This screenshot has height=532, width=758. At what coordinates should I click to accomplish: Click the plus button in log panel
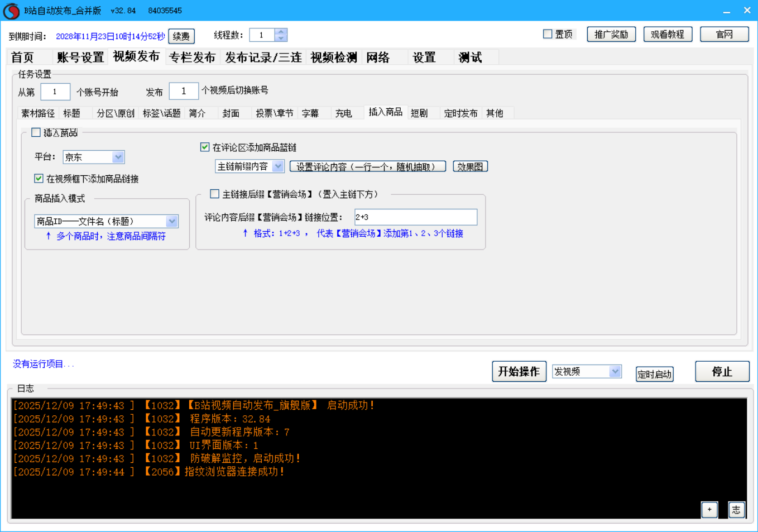click(709, 509)
